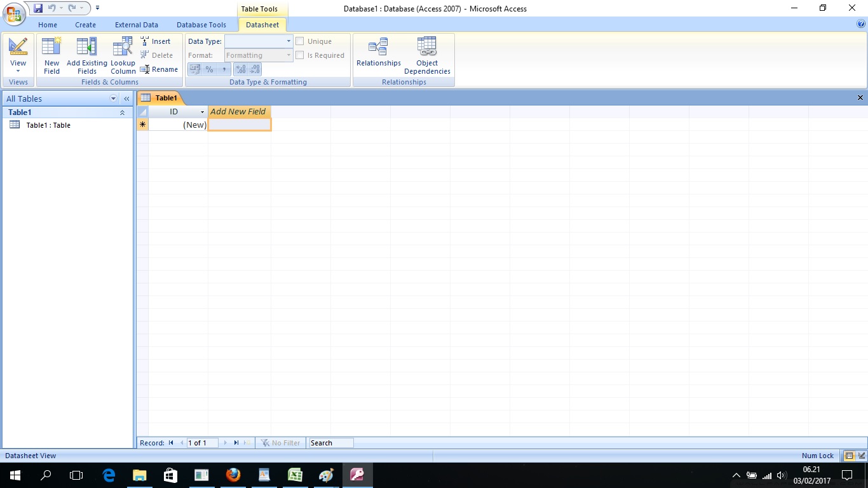Toggle the Is Required checkbox
This screenshot has height=488, width=868.
pyautogui.click(x=300, y=55)
